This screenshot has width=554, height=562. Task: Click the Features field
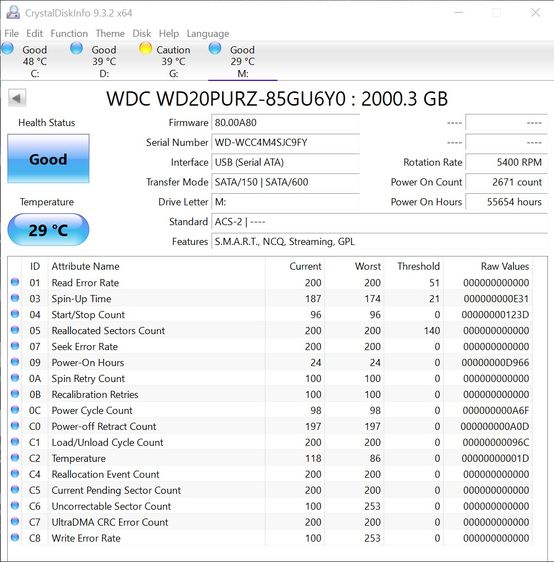pos(379,242)
